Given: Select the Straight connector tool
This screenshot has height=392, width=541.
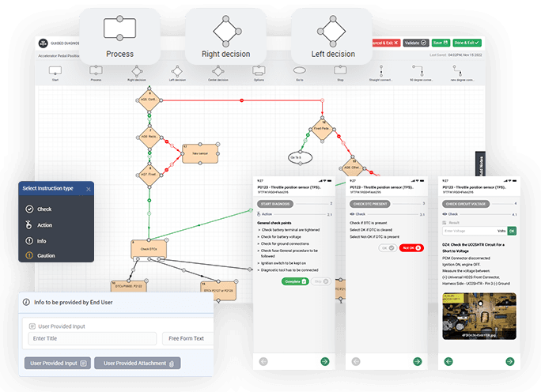Looking at the screenshot, I should 381,70.
